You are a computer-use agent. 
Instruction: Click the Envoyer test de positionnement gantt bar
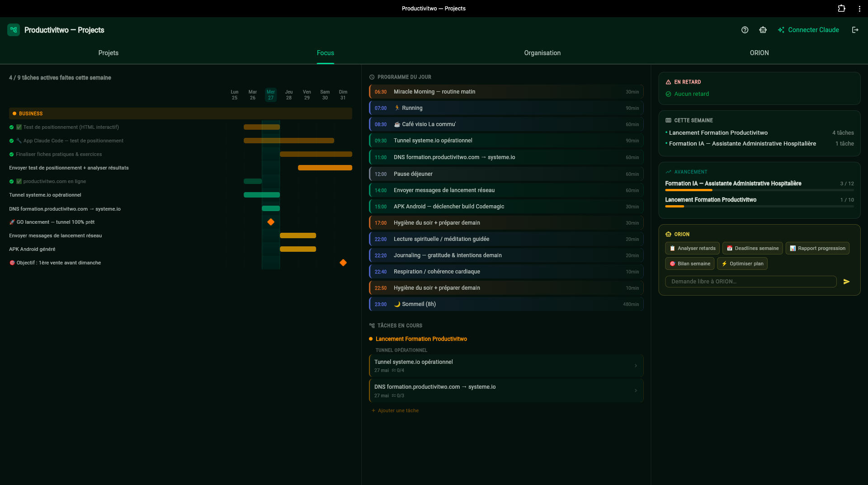(325, 168)
